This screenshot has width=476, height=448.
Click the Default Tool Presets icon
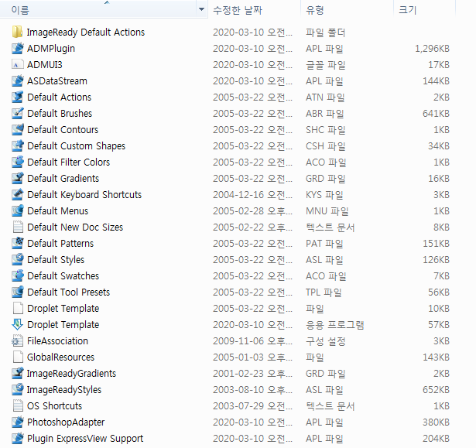[x=18, y=292]
